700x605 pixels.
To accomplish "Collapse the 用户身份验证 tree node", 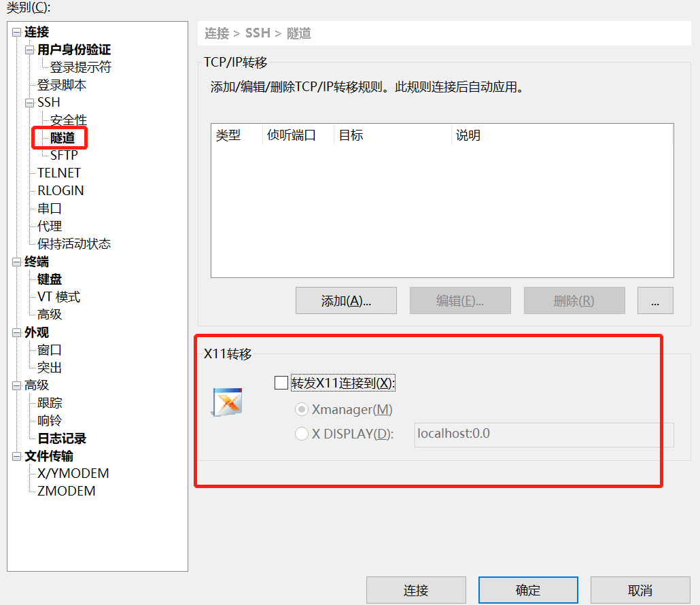I will (29, 50).
